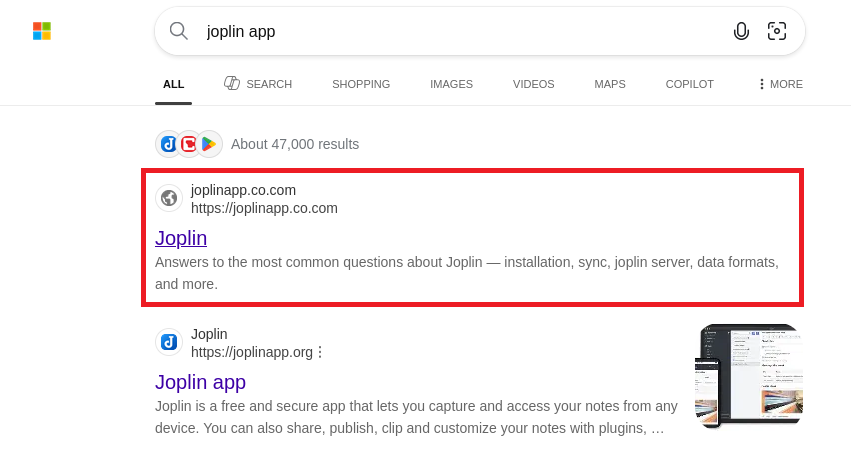Expand the MORE search categories menu
This screenshot has width=851, height=471.
tap(780, 84)
